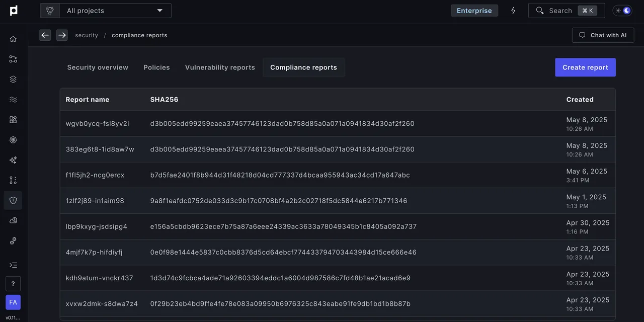The image size is (644, 322).
Task: Select the security shield sidebar icon
Action: point(13,200)
